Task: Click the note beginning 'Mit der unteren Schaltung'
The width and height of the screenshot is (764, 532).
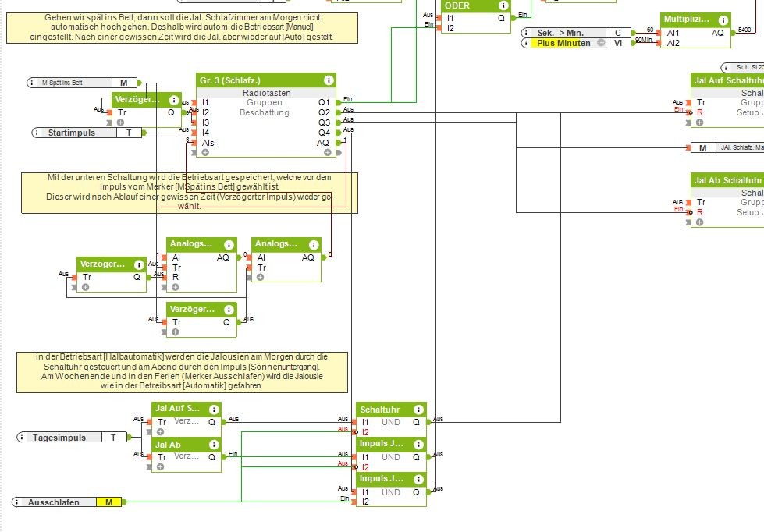Action: pos(190,193)
